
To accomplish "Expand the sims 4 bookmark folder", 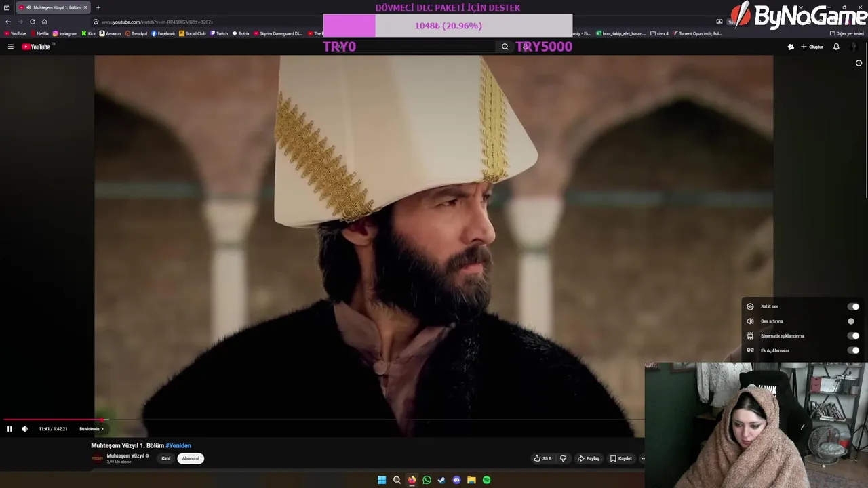I will [x=659, y=33].
